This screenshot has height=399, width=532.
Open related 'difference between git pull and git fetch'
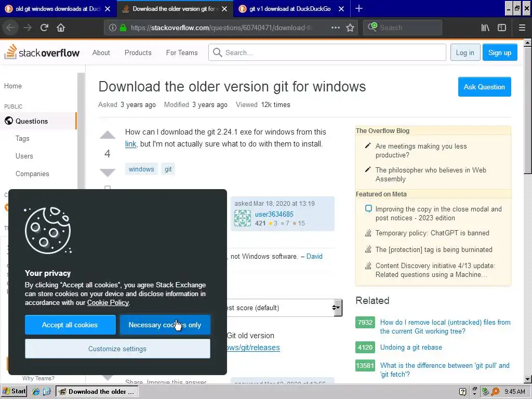[445, 370]
